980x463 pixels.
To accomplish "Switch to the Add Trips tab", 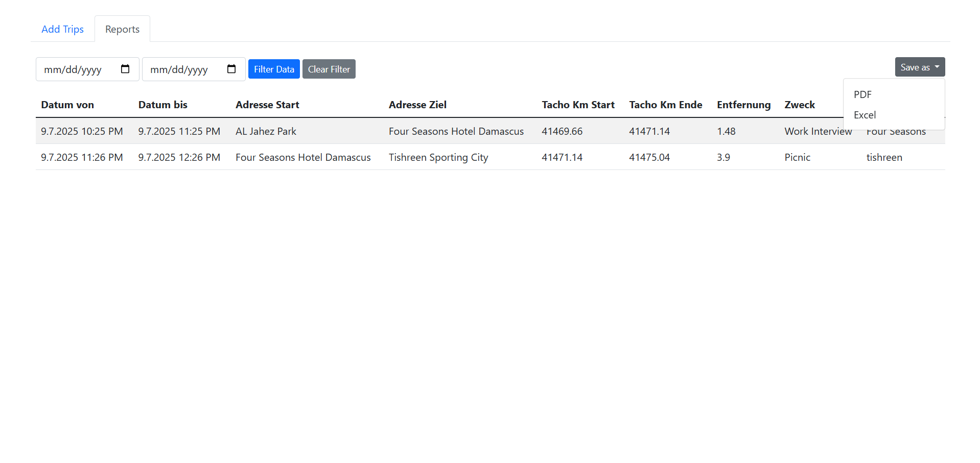I will (62, 29).
